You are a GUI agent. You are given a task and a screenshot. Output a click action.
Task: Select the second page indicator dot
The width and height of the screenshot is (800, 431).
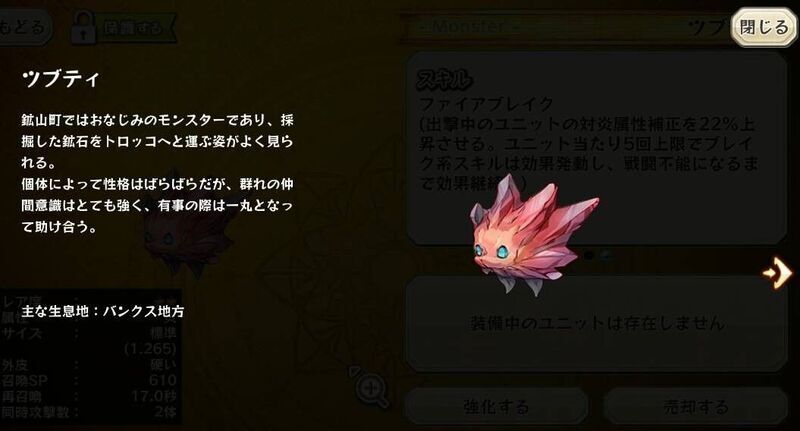point(606,255)
